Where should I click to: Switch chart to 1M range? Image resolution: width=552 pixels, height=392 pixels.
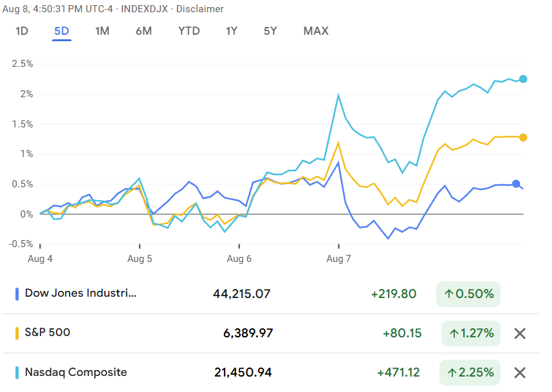pyautogui.click(x=102, y=31)
